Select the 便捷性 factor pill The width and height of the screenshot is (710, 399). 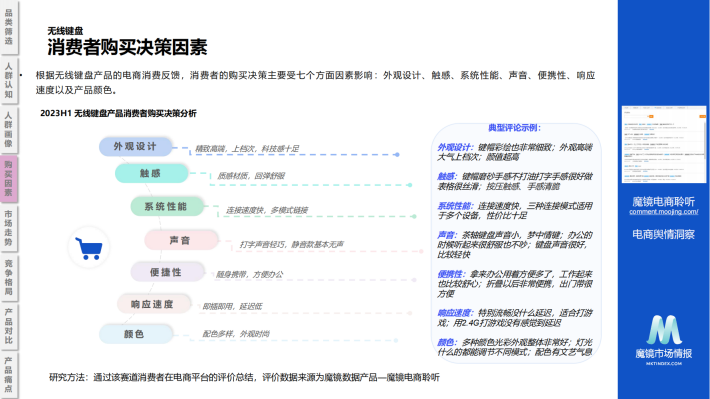(167, 272)
